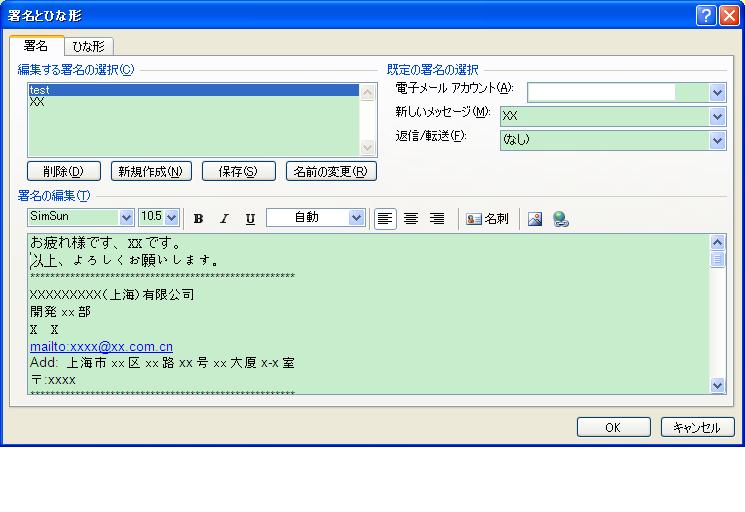The height and width of the screenshot is (512, 745).
Task: Click the 保存(S) button
Action: coord(239,171)
